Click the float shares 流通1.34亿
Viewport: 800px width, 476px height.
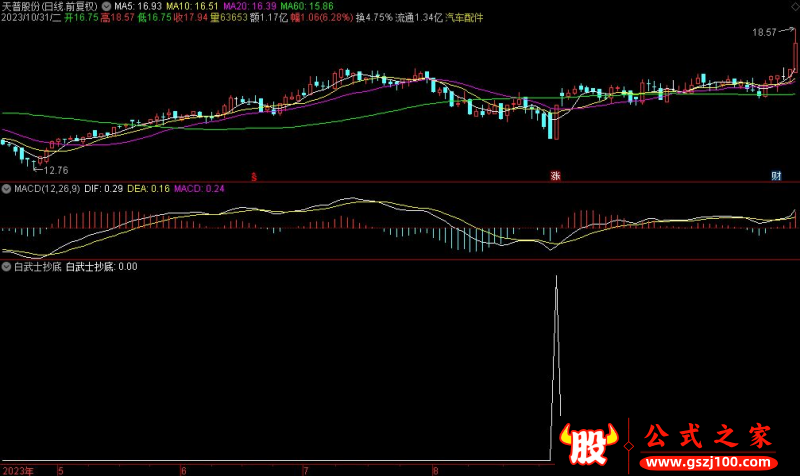click(x=419, y=17)
